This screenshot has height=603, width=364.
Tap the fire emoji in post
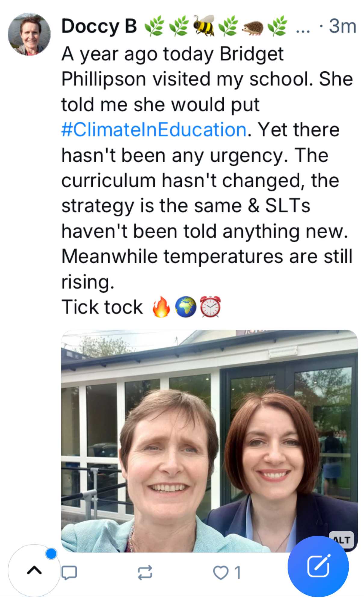[161, 307]
